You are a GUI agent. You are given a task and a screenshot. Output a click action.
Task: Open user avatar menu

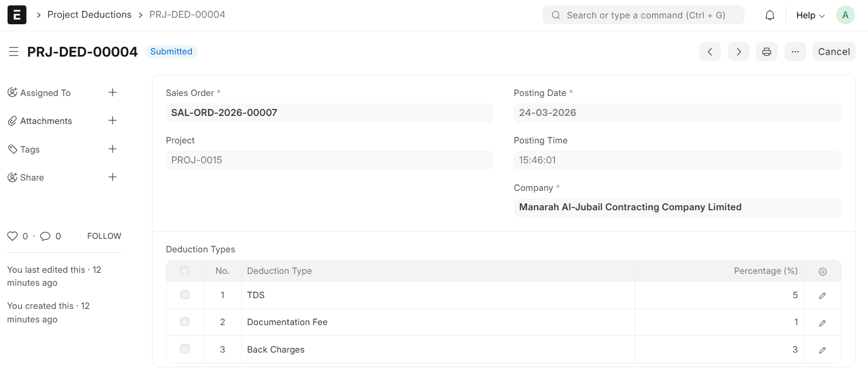[845, 15]
